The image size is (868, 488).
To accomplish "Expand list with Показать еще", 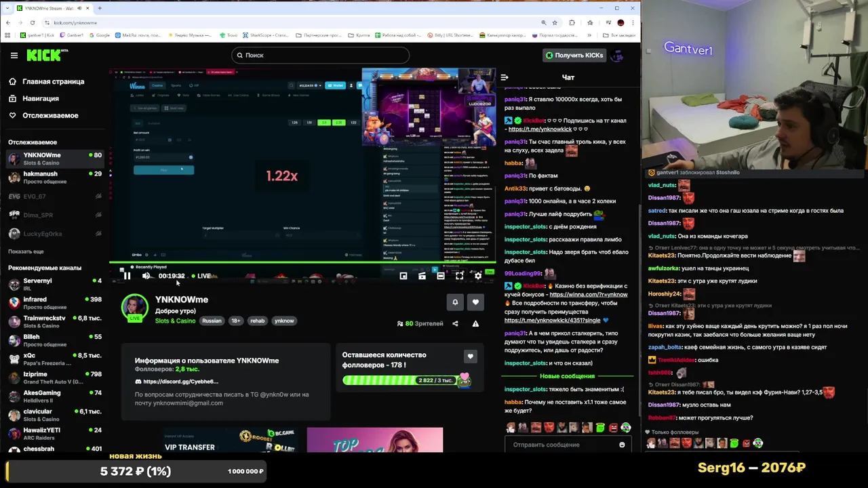I will point(26,251).
